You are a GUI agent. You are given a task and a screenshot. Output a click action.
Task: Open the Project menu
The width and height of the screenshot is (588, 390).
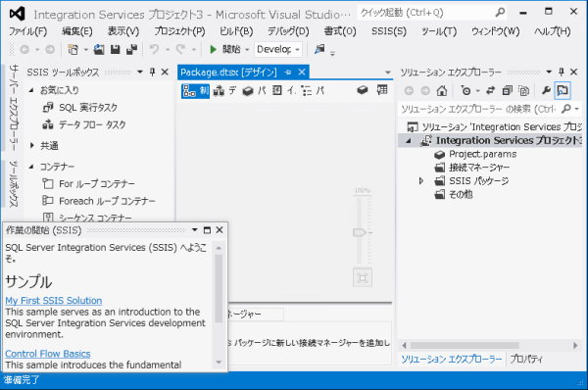click(x=179, y=31)
